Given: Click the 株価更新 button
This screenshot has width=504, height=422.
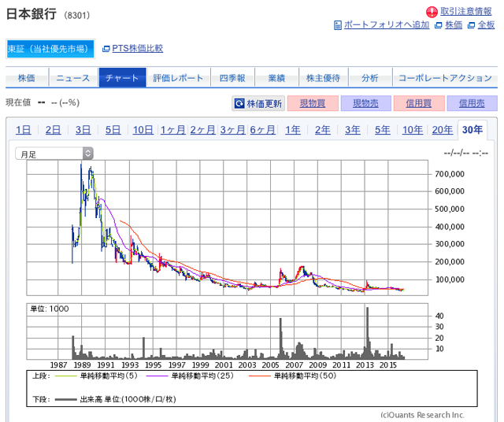Looking at the screenshot, I should [x=258, y=103].
